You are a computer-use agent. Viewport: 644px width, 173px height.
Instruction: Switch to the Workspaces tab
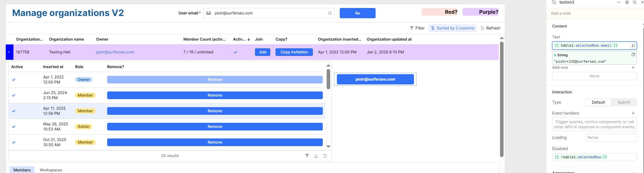(x=51, y=170)
